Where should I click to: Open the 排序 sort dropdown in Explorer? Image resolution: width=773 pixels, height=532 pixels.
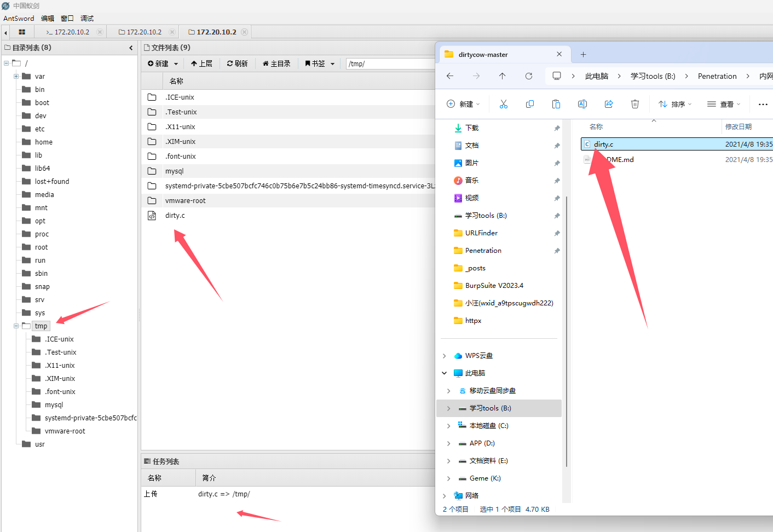point(675,104)
